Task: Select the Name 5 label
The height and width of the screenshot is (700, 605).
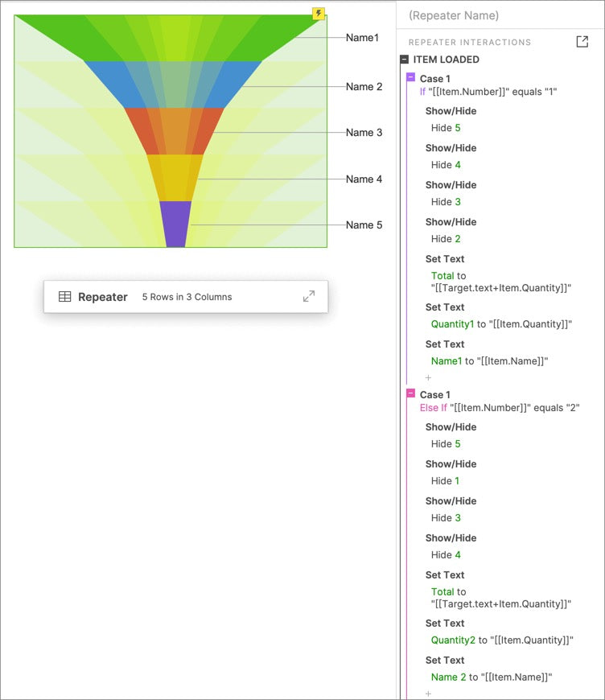Action: pos(364,225)
